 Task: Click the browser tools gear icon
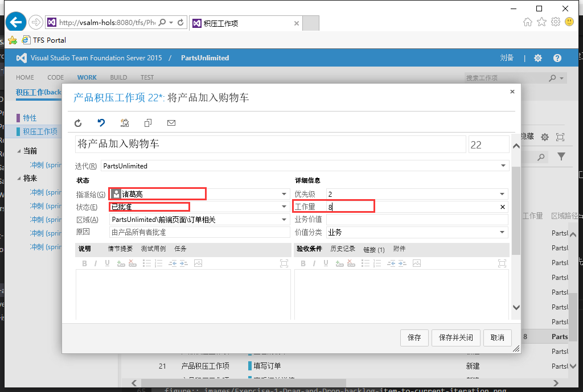[556, 22]
